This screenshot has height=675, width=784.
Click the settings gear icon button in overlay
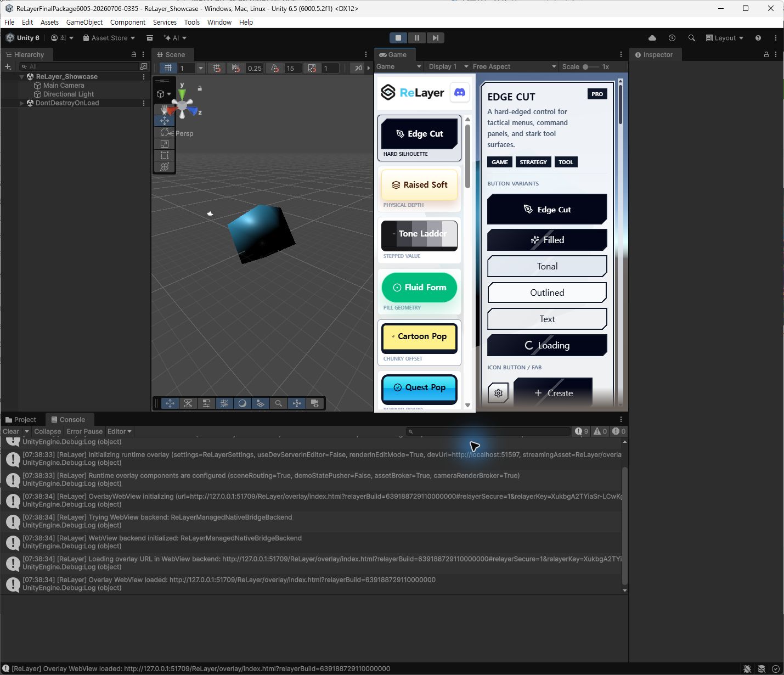pos(498,393)
